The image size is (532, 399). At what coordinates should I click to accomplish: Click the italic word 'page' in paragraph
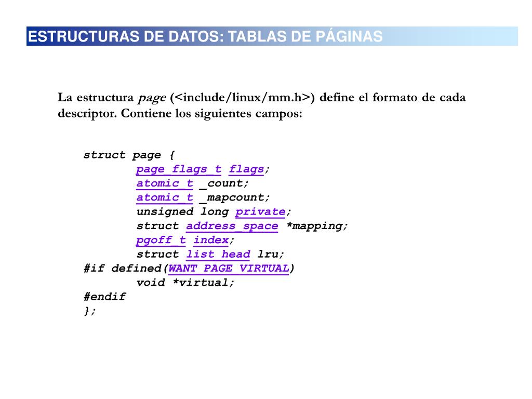click(x=152, y=98)
